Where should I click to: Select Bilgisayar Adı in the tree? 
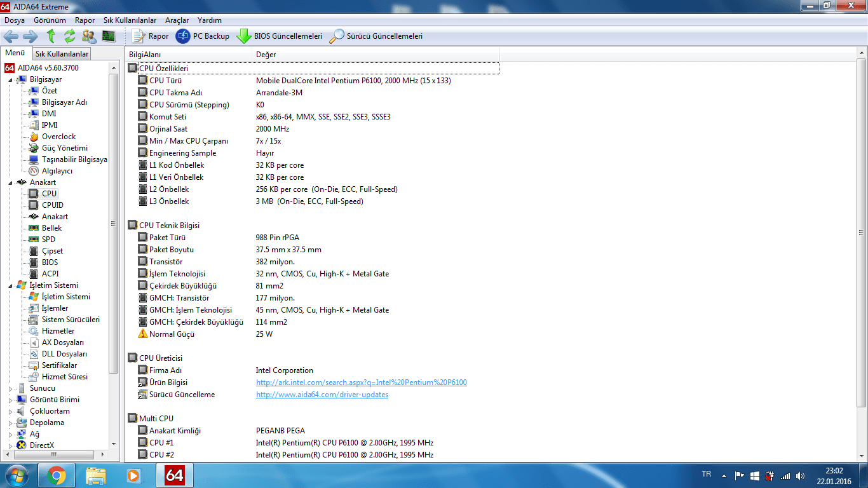pyautogui.click(x=64, y=102)
